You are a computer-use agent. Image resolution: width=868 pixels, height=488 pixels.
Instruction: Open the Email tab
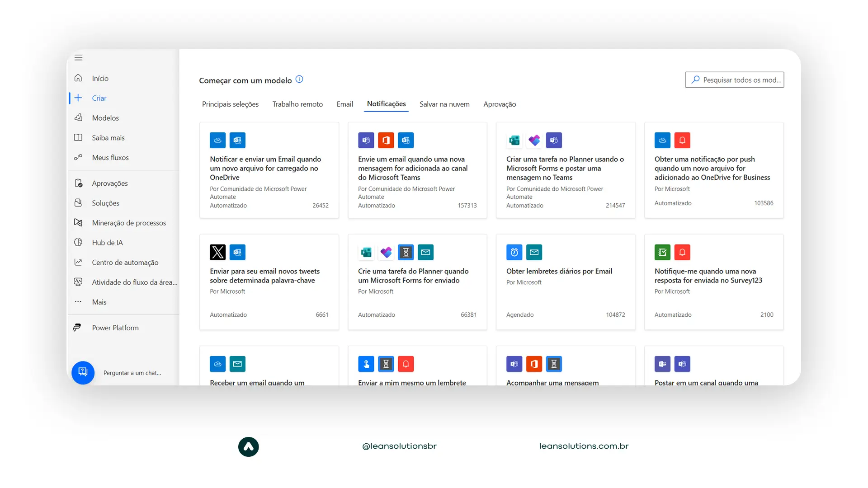[x=344, y=104]
